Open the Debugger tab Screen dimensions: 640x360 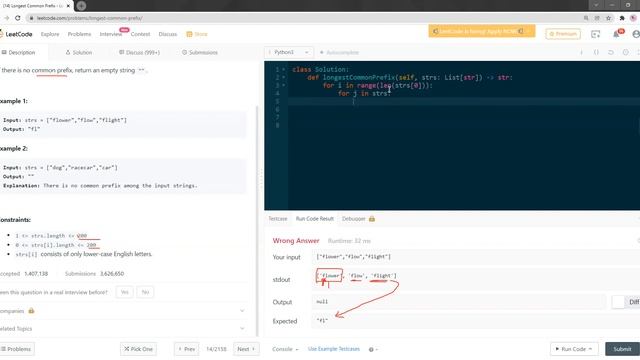[x=353, y=219]
